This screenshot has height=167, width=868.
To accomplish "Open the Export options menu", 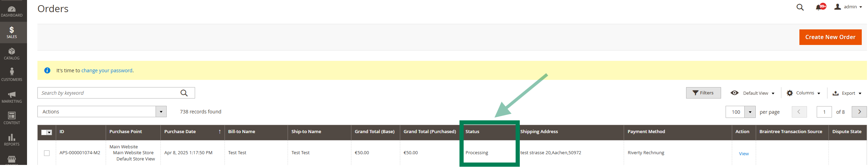I will pos(847,93).
